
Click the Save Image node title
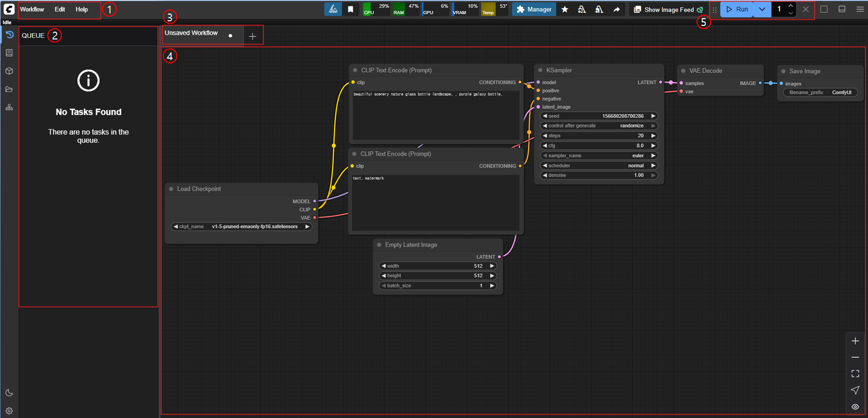click(805, 71)
